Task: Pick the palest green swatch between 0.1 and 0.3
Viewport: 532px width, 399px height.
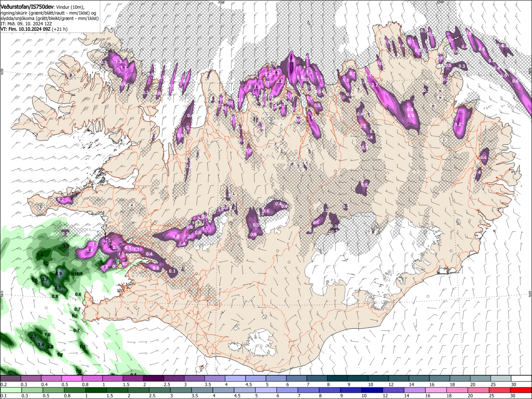Action: point(10,390)
